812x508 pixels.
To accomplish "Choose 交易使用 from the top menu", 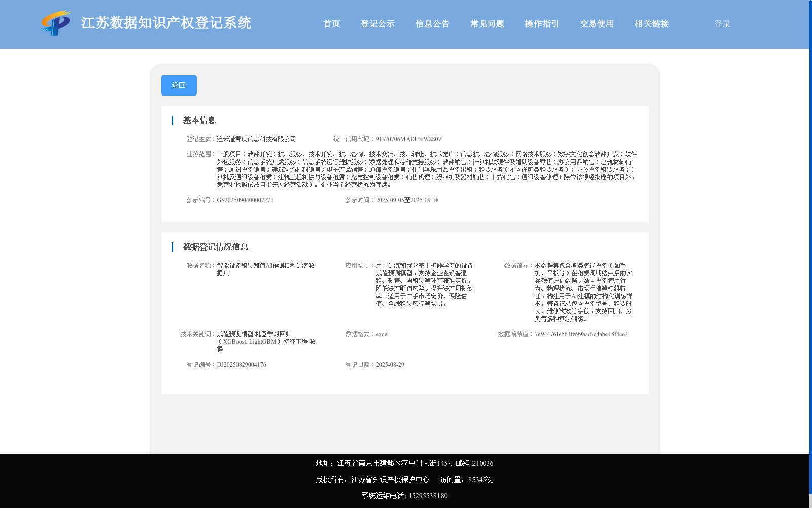I will (597, 24).
